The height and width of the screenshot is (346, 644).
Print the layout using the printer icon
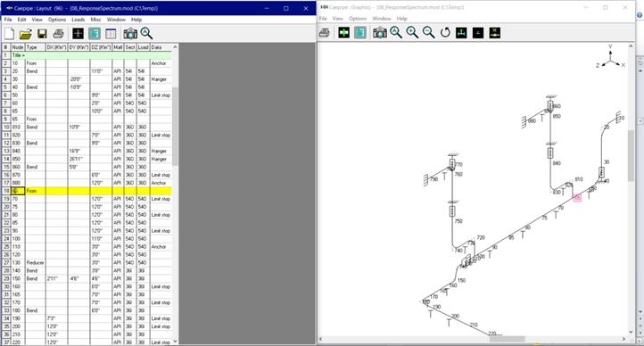(x=58, y=34)
